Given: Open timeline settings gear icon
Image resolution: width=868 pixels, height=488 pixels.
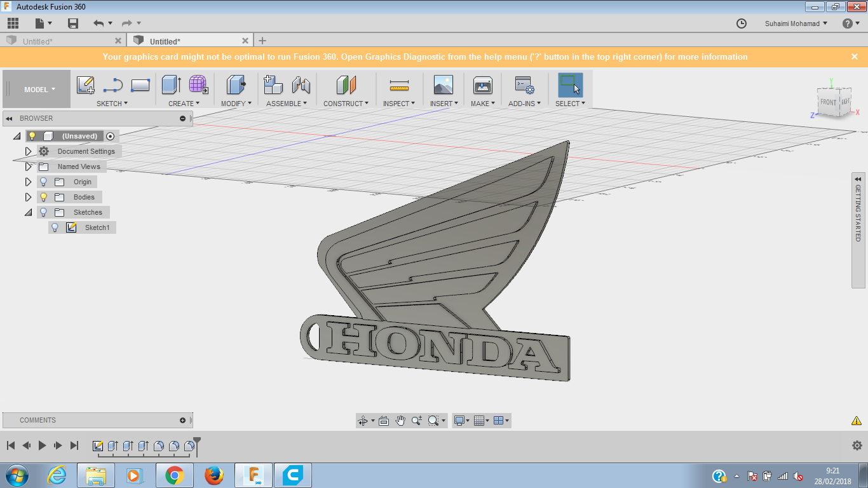Looking at the screenshot, I should [x=857, y=445].
